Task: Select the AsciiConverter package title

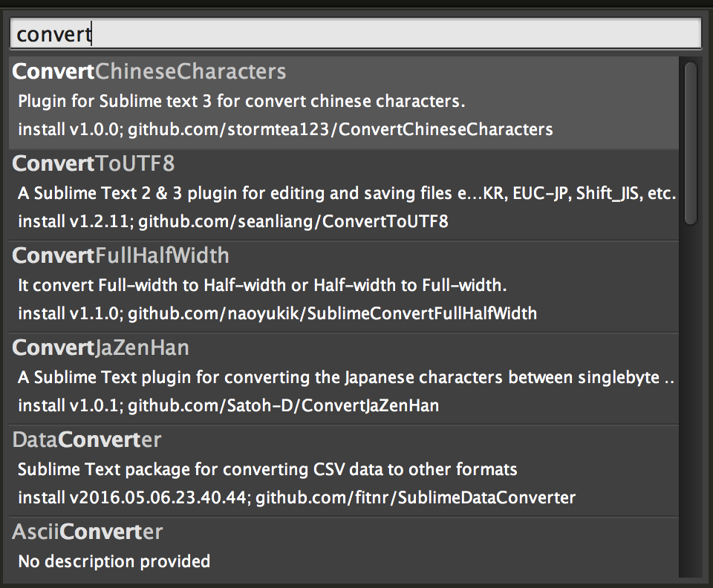Action: [x=88, y=532]
